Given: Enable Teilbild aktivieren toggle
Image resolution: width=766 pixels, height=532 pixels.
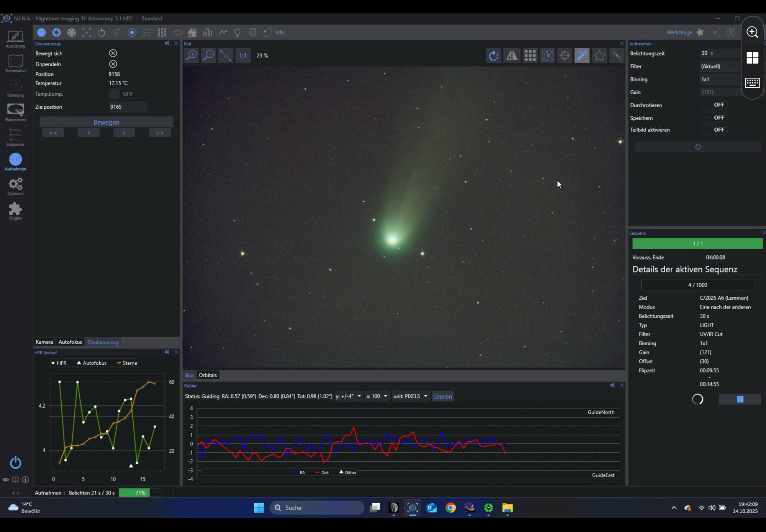Looking at the screenshot, I should pyautogui.click(x=713, y=130).
